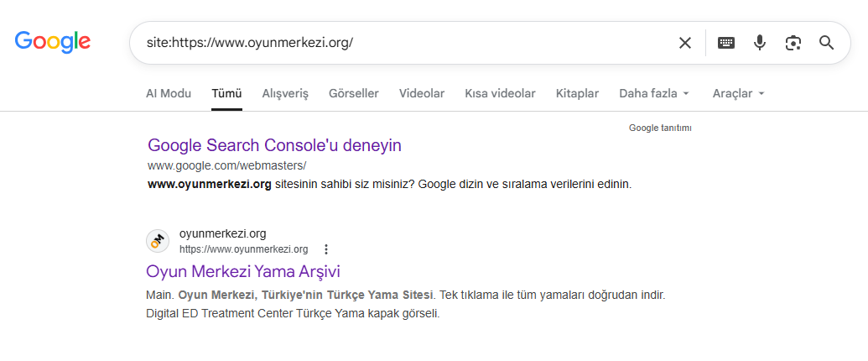Click the oyunmerkezi.org site favicon
Image resolution: width=868 pixels, height=361 pixels.
point(158,241)
